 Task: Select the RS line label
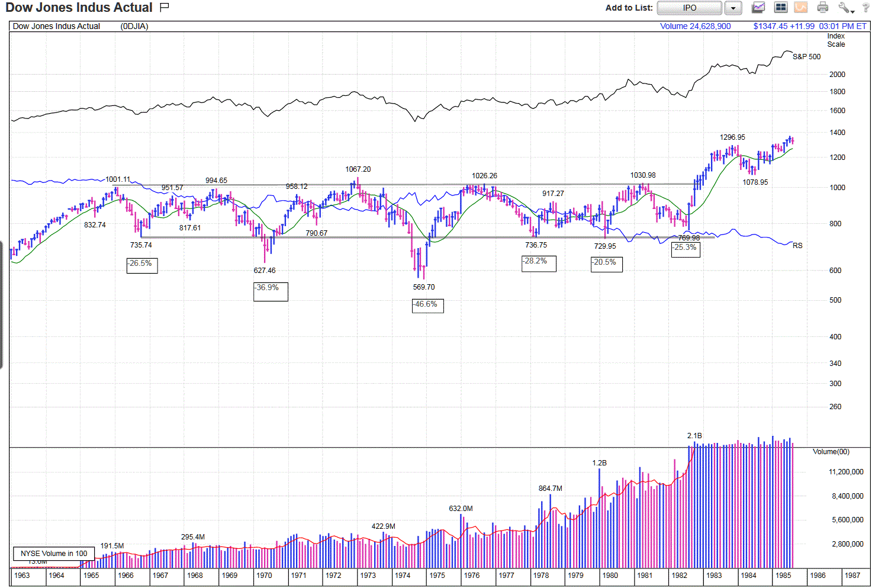click(x=797, y=246)
